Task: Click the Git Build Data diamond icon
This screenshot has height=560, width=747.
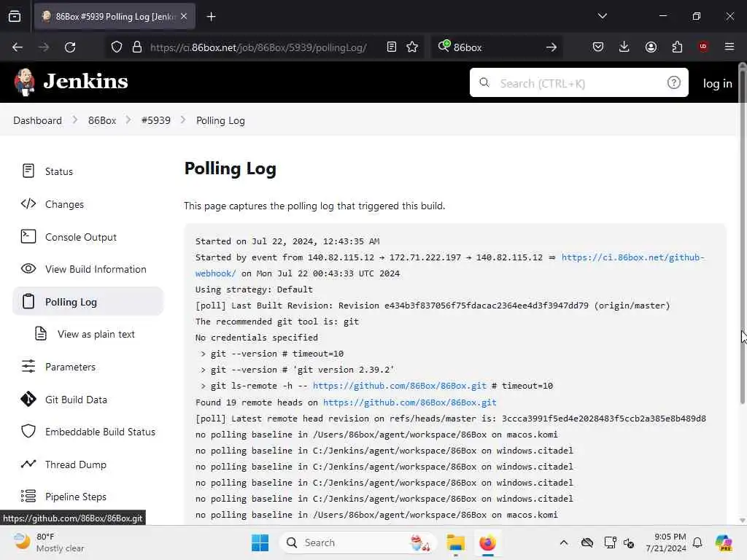Action: [28, 399]
